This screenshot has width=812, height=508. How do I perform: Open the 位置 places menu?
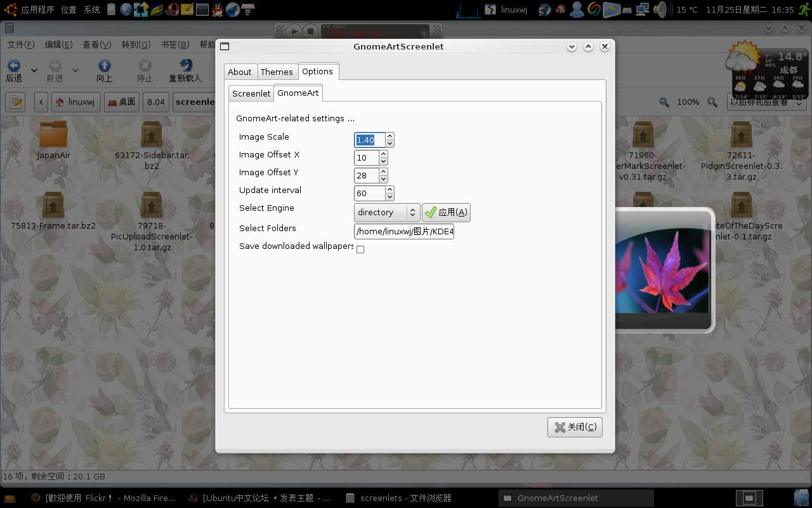point(69,10)
